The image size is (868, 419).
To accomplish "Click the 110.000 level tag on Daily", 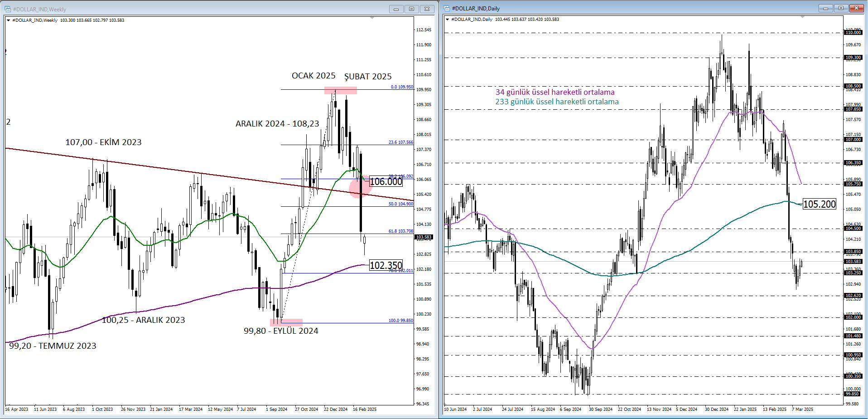I will [x=853, y=33].
